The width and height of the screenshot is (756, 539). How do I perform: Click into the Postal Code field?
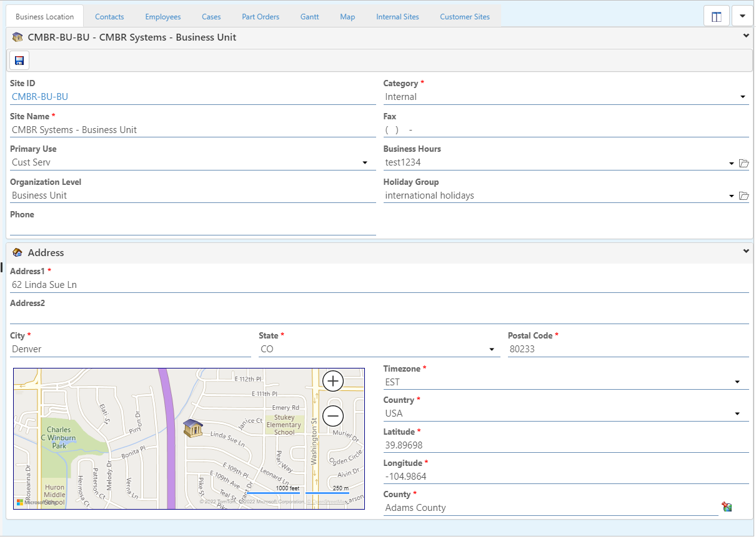(627, 349)
